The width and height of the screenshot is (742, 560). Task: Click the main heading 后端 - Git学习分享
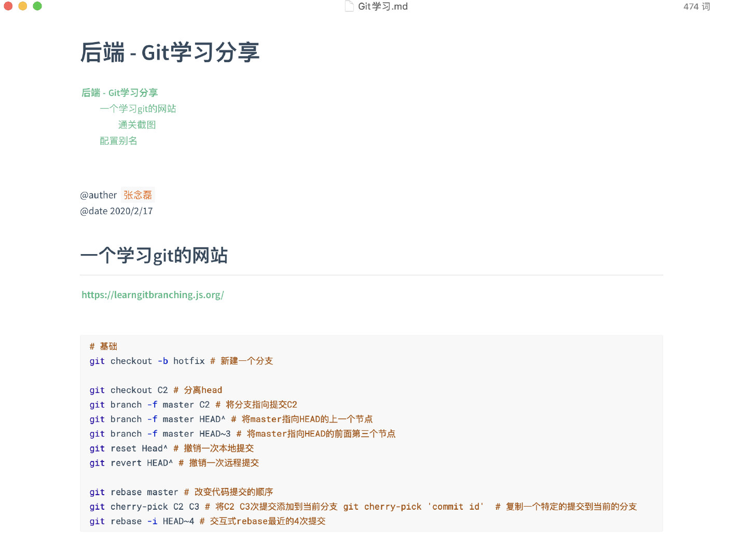[170, 52]
